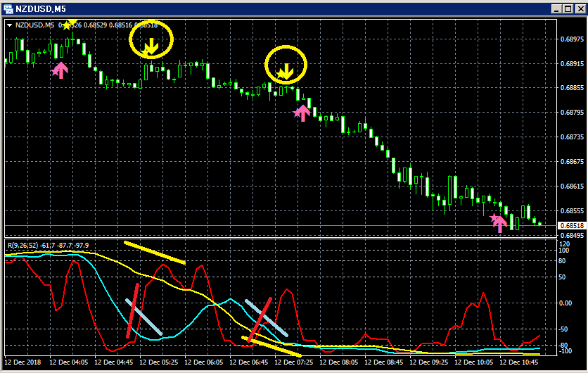Select the yellow sell arrow near 07:25
This screenshot has width=588, height=373.
[x=285, y=72]
